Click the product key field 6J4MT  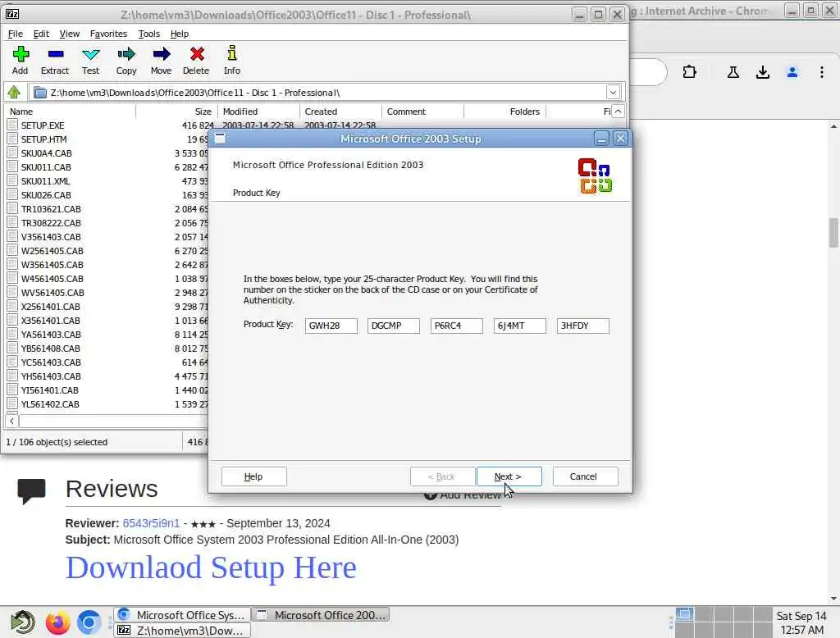(519, 326)
